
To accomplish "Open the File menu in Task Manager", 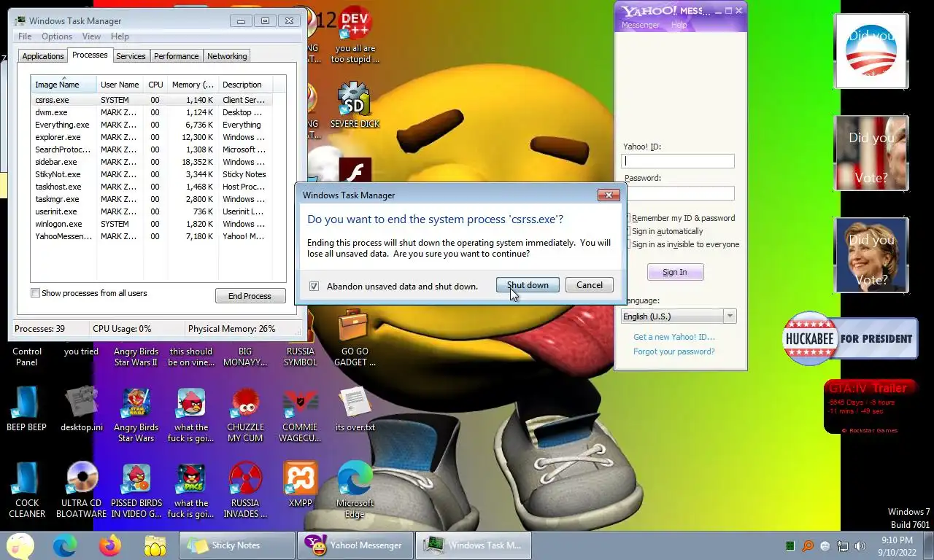I will 25,36.
